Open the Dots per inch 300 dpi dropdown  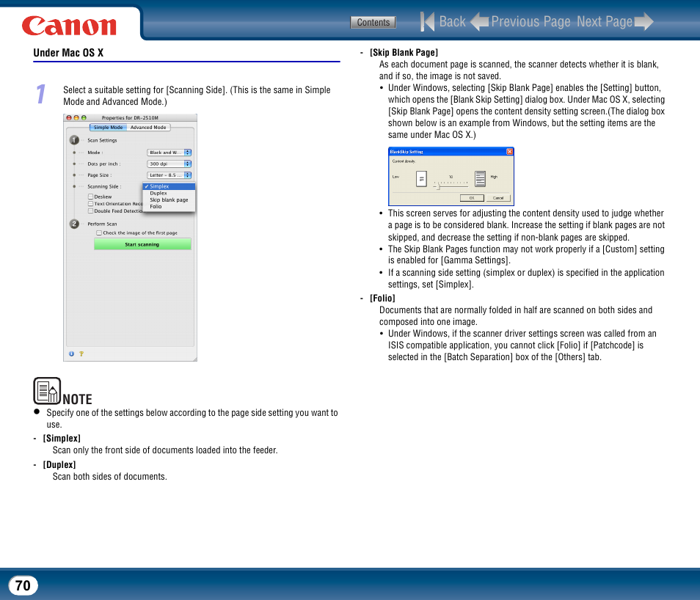(169, 164)
